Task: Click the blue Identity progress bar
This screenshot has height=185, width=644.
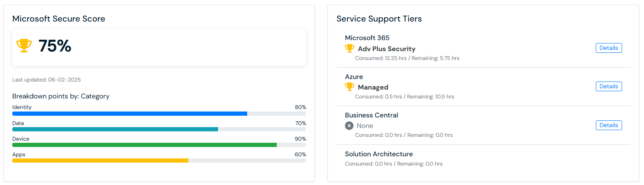Action: point(129,114)
